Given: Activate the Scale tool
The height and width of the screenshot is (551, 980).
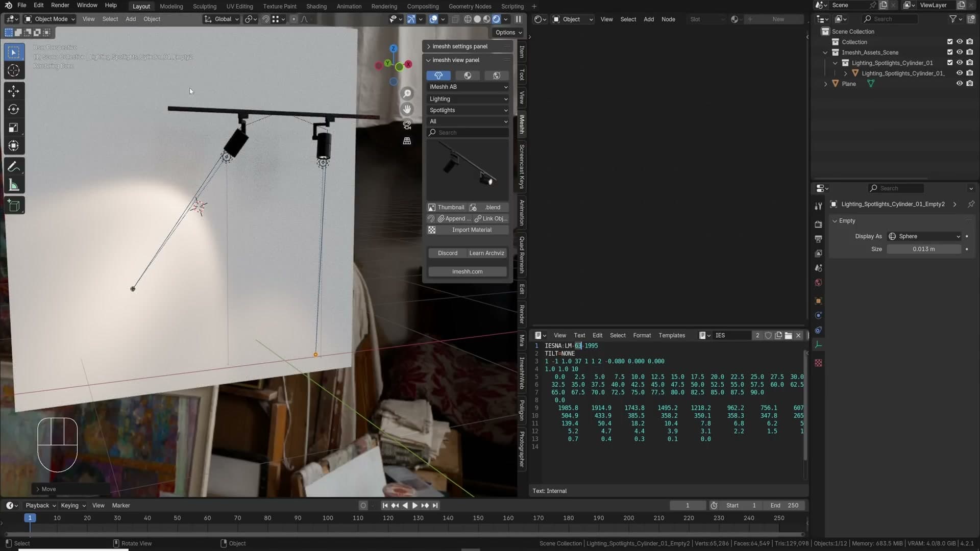Looking at the screenshot, I should (x=14, y=128).
